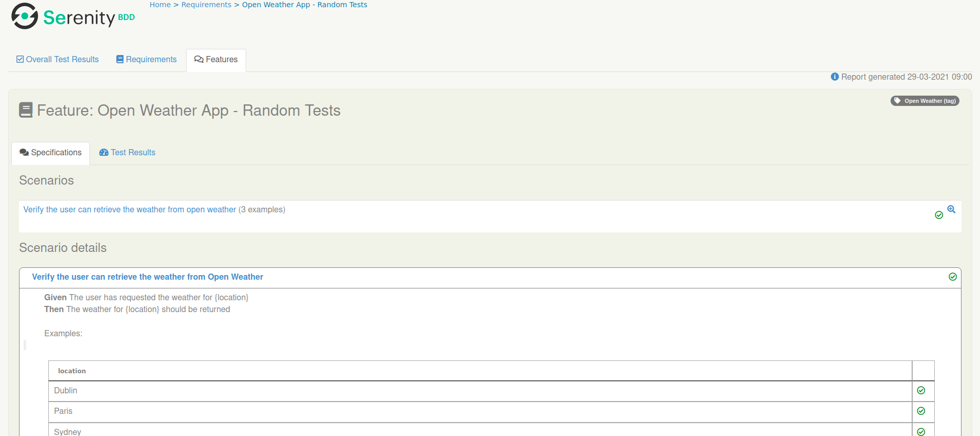The height and width of the screenshot is (436, 980).
Task: Open scenario details title 'Verify the user can retrieve the weather from Open Weather'
Action: 147,277
